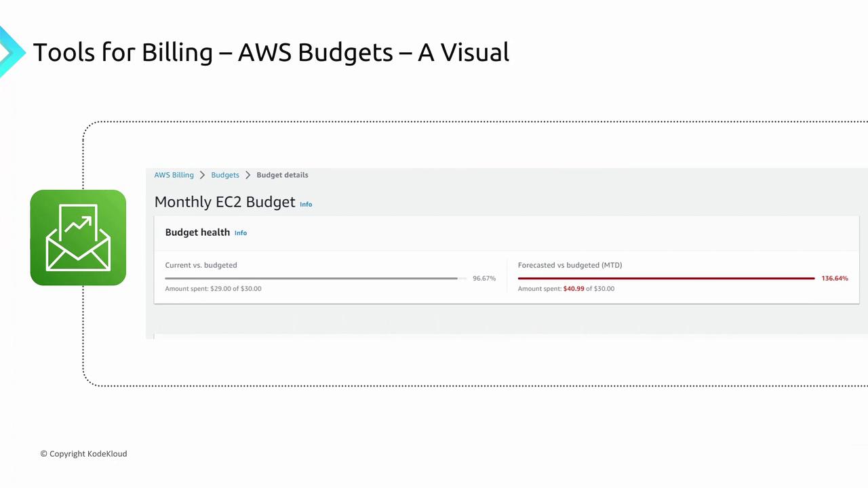Click the Current vs. budgeted label
The width and height of the screenshot is (868, 488).
pyautogui.click(x=201, y=265)
